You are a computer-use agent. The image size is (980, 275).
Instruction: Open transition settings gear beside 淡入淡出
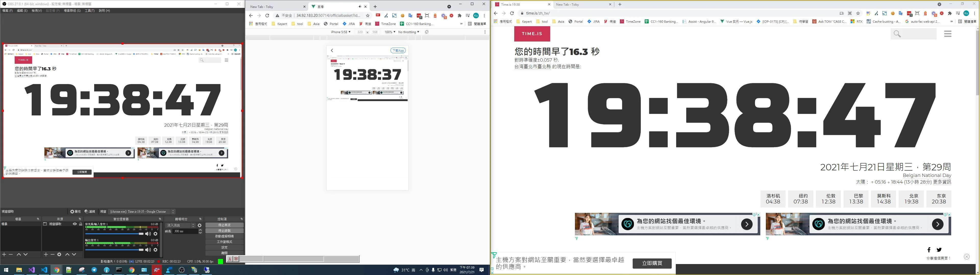point(199,225)
